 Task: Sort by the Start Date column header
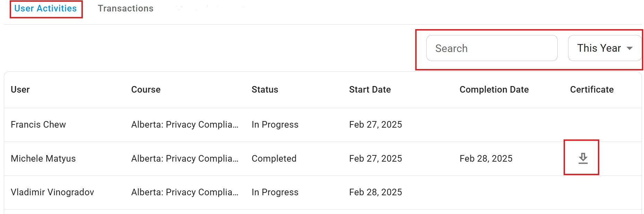(370, 89)
